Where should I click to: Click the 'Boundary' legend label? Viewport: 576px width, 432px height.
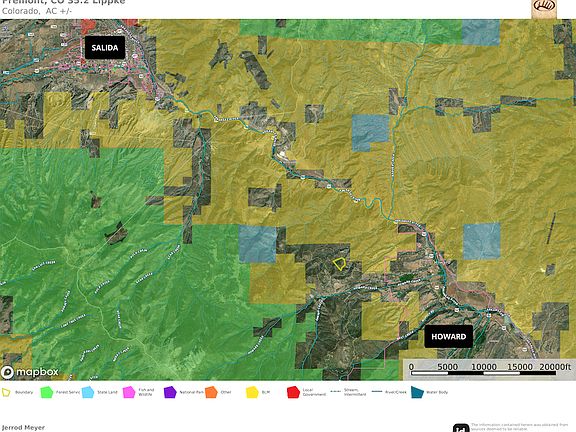(24, 392)
